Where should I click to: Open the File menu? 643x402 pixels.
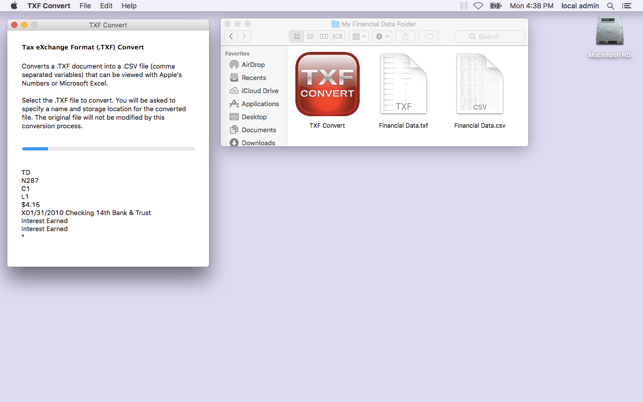85,6
